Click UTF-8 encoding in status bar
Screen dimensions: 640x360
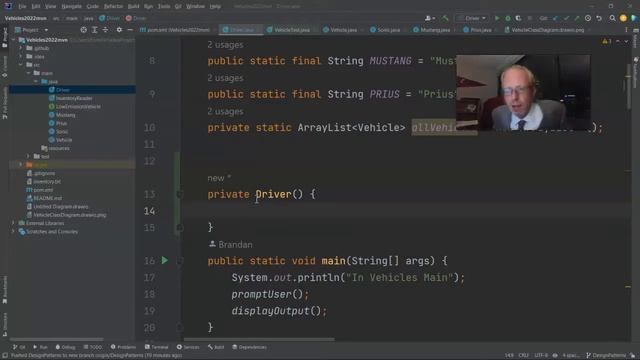541,356
